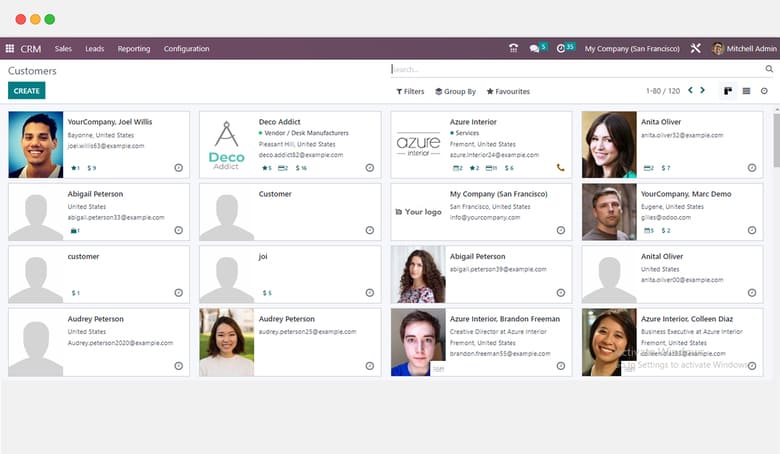Open the activities clock icon

coord(561,48)
